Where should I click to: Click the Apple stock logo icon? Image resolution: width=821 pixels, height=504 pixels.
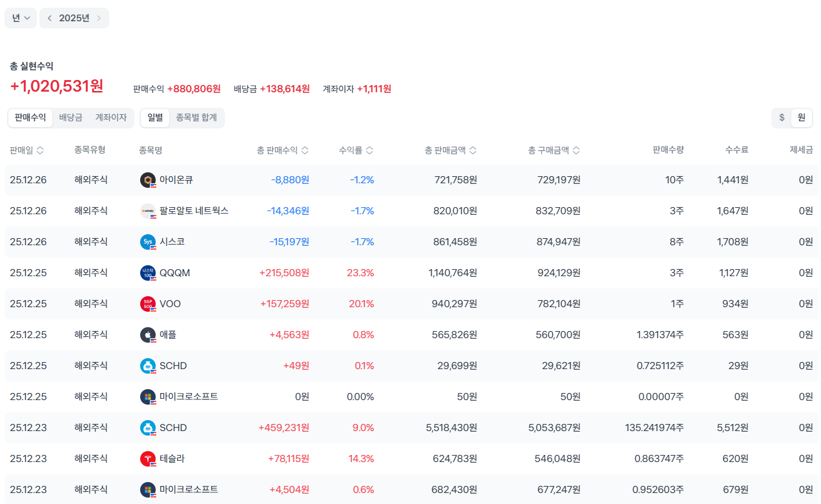click(x=148, y=335)
